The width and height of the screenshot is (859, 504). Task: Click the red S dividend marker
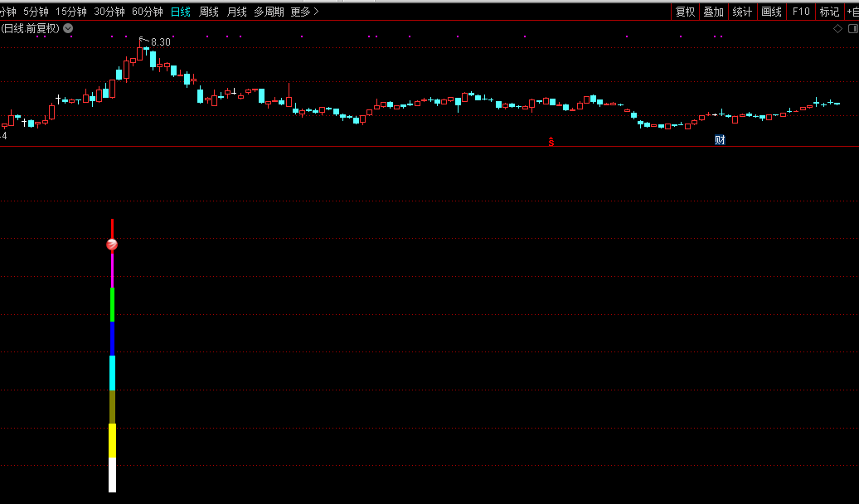pos(551,142)
